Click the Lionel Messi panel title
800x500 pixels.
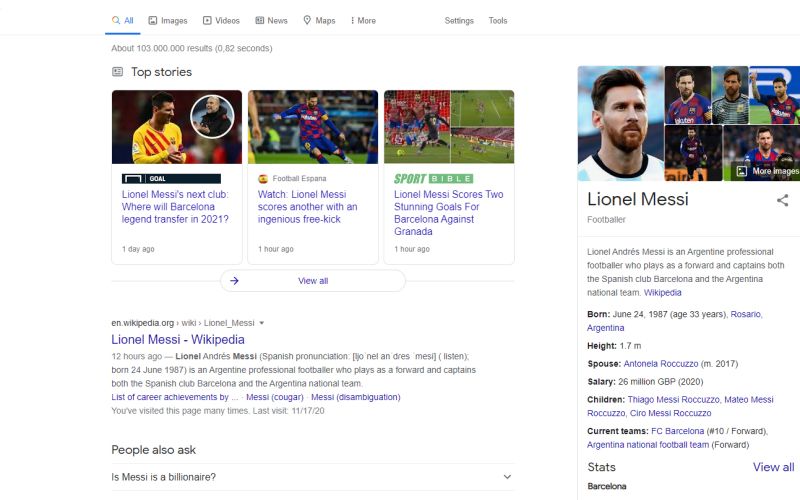[x=638, y=199]
